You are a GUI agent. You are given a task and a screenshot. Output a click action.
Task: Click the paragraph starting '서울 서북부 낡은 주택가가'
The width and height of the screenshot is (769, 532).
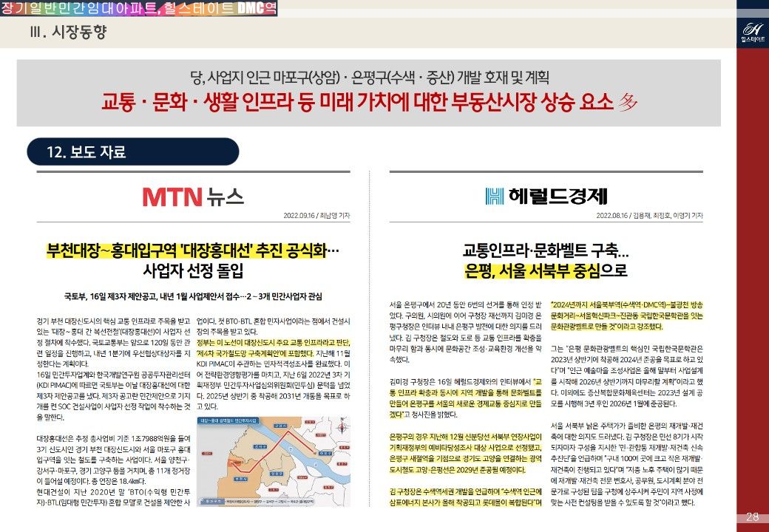click(x=627, y=465)
